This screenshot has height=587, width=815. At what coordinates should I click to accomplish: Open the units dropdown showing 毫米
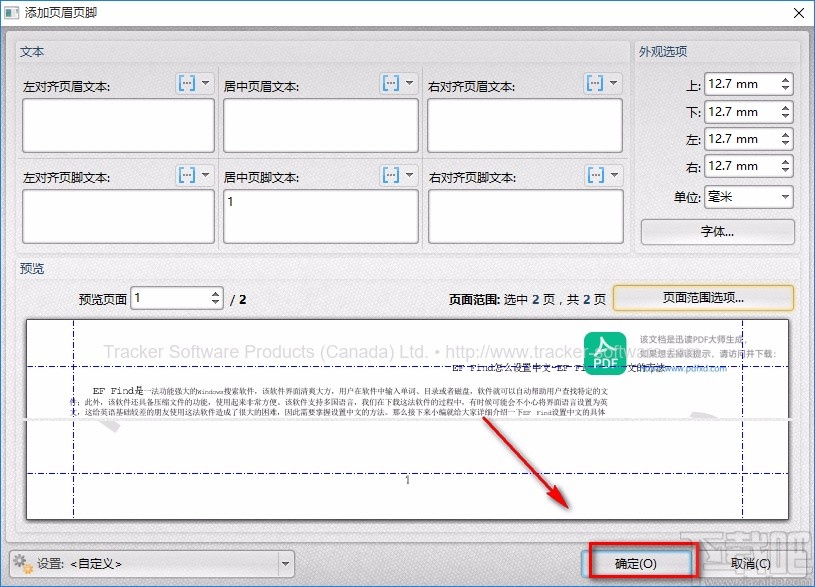tap(749, 197)
